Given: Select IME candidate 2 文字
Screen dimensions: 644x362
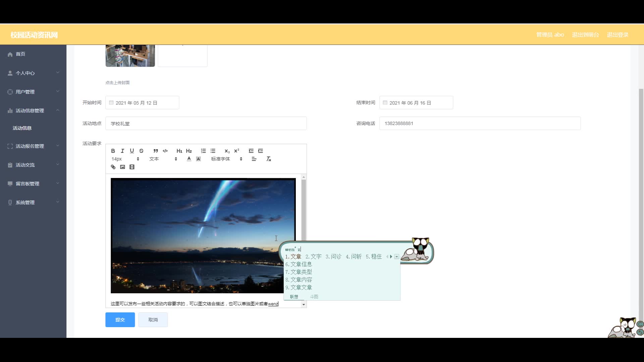Looking at the screenshot, I should click(x=313, y=256).
